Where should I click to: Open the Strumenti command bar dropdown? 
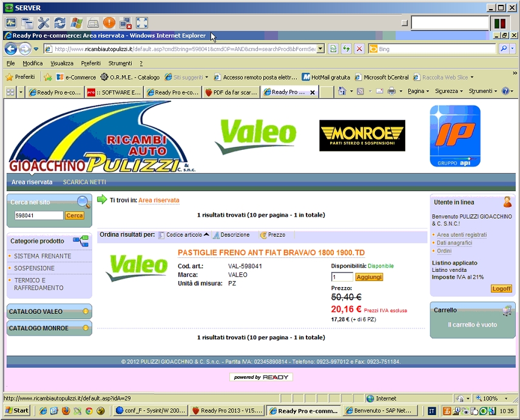pyautogui.click(x=482, y=91)
